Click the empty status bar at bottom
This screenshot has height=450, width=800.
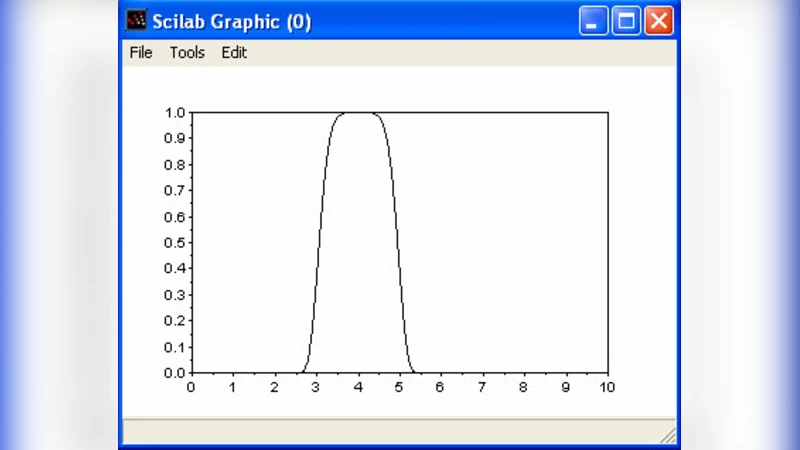click(390, 432)
